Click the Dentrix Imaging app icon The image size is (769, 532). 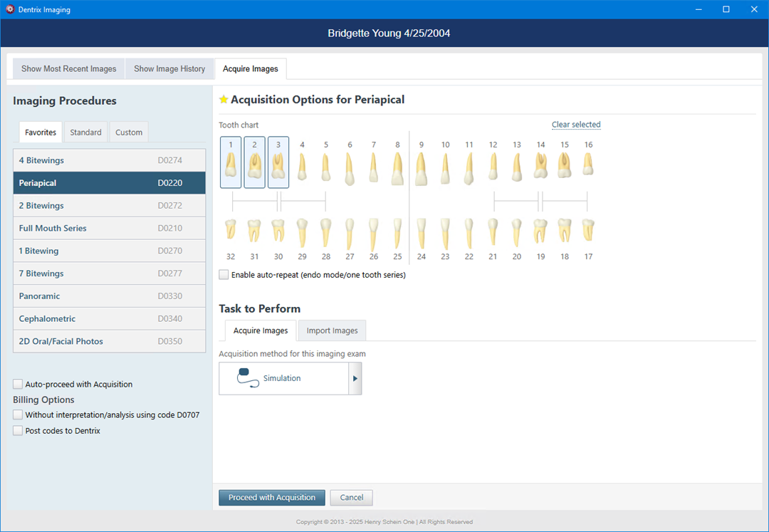pyautogui.click(x=10, y=9)
